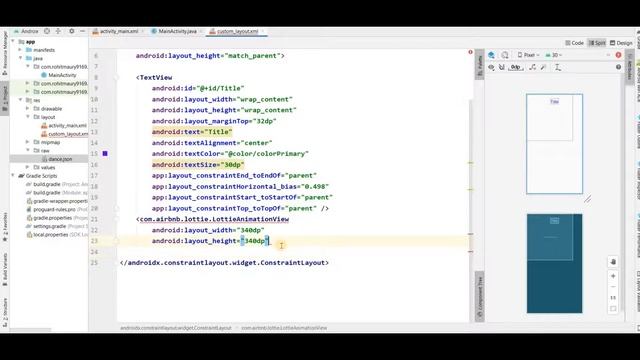Expand the values folder
The image size is (640, 360).
click(x=27, y=167)
